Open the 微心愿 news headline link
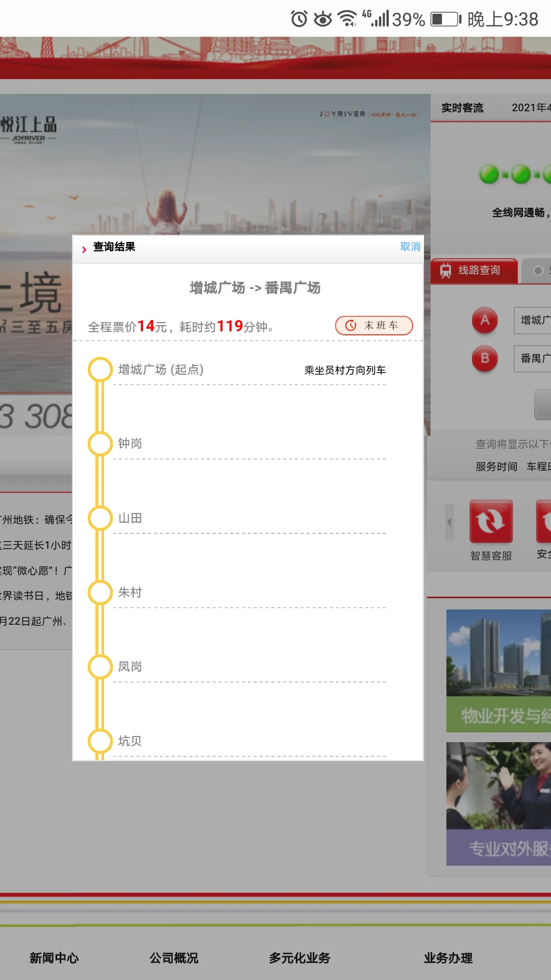This screenshot has width=551, height=980. 36,571
